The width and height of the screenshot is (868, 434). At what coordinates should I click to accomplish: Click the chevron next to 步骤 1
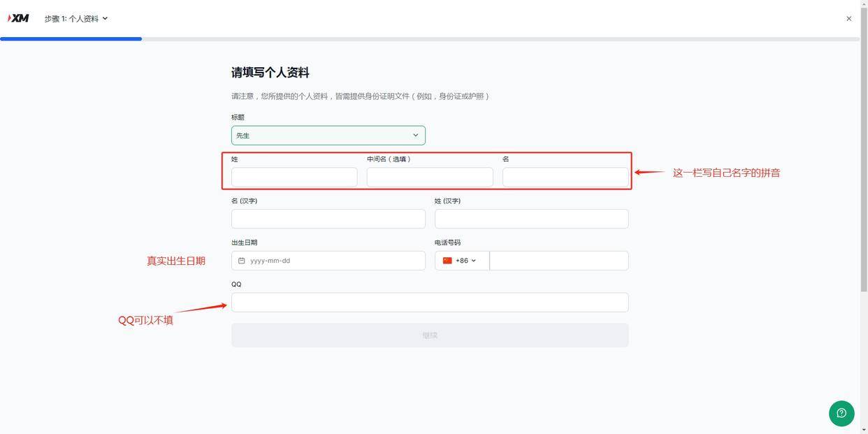[x=105, y=18]
